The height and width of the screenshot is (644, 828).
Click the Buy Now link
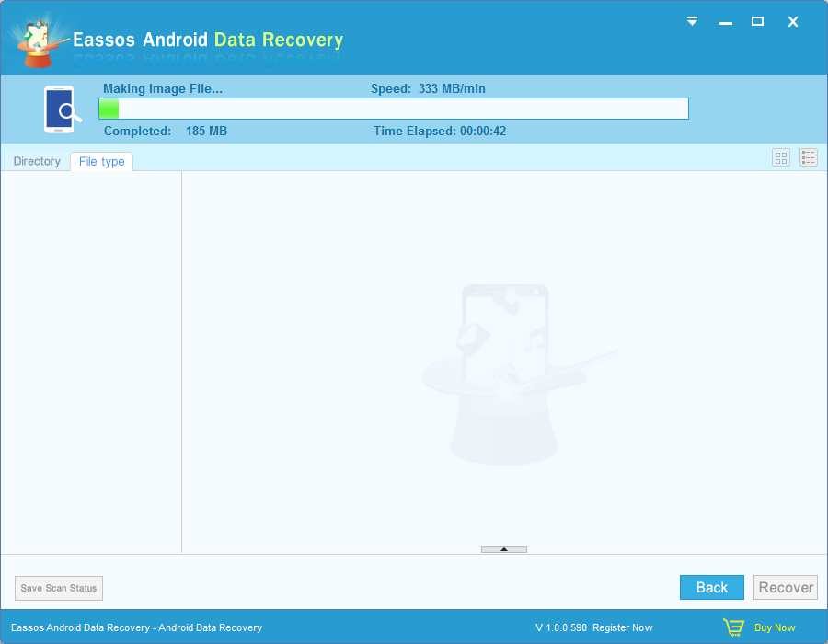pyautogui.click(x=775, y=627)
